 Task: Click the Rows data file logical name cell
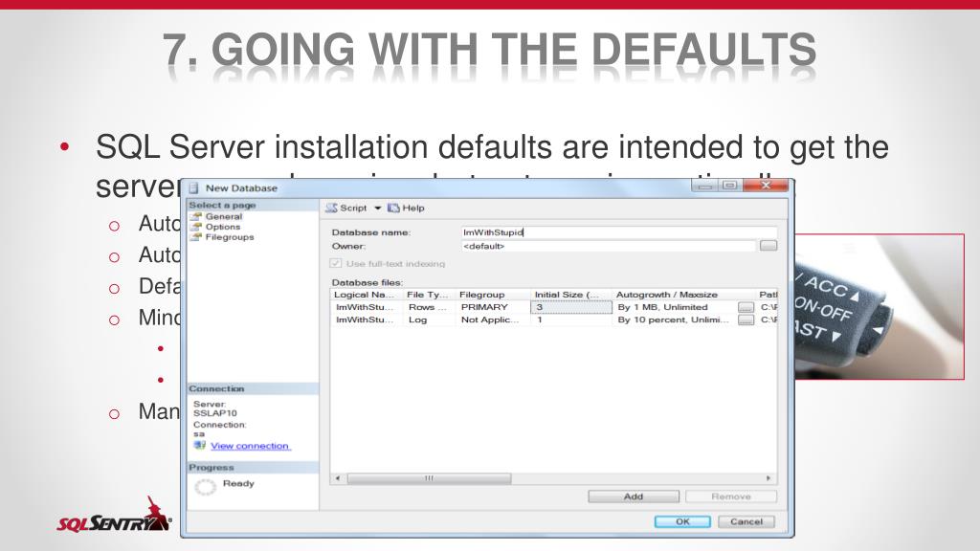pos(367,307)
